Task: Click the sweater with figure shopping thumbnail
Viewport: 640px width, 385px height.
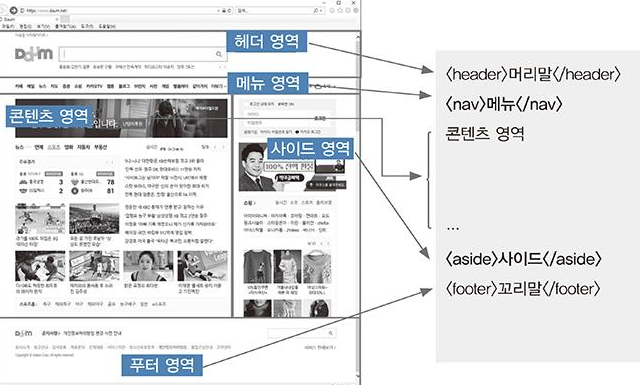Action: pyautogui.click(x=257, y=267)
